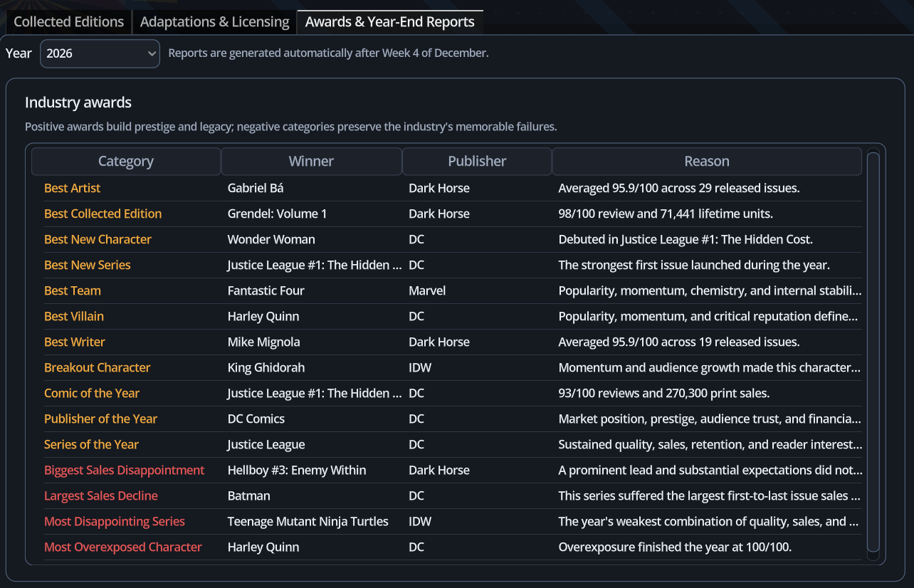Click winner Batman
Screen dimensions: 914x588
tap(249, 496)
